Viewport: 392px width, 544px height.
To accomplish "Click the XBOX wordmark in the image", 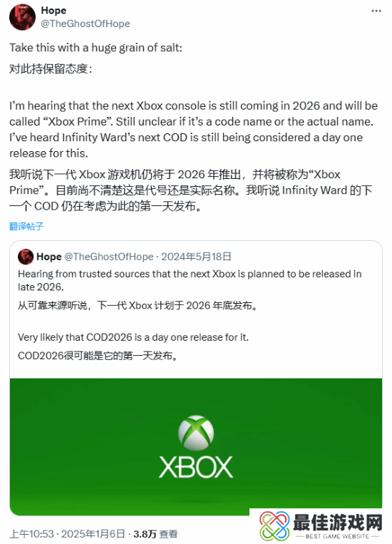I will click(196, 467).
